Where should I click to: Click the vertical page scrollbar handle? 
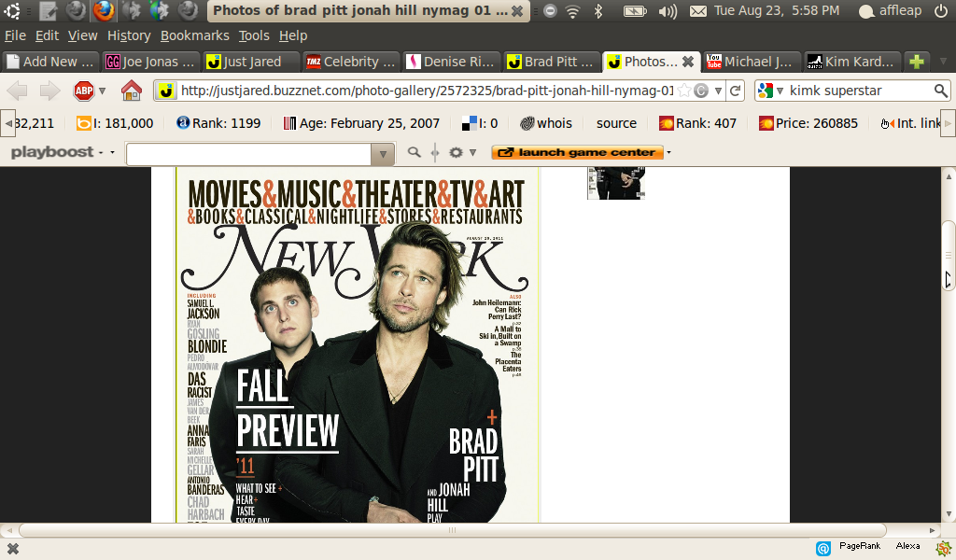pos(949,257)
